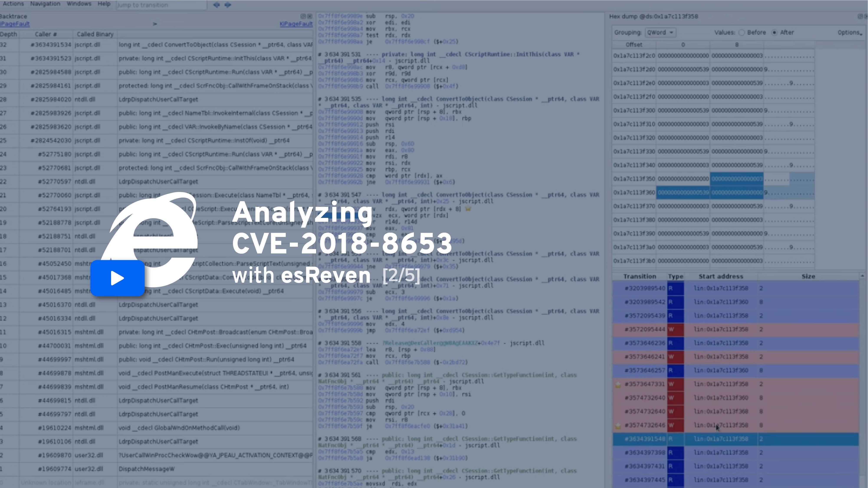
Task: Open the Navigation menu
Action: pyautogui.click(x=45, y=4)
